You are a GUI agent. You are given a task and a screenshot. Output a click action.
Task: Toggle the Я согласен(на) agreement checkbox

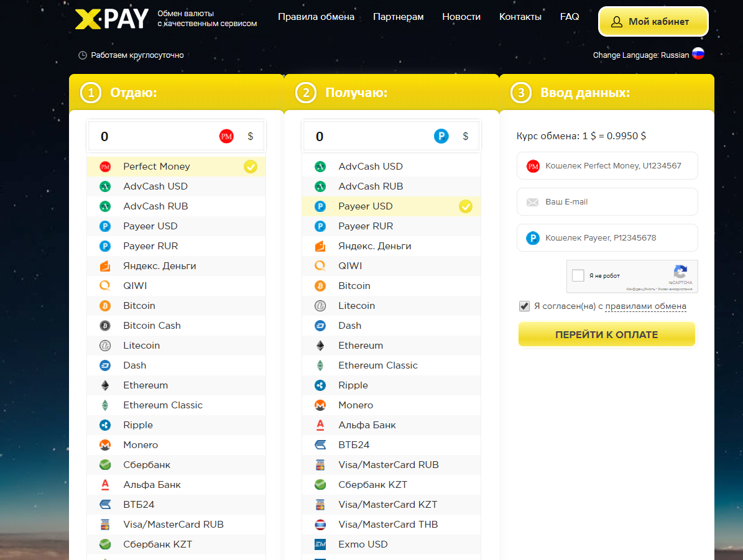(524, 306)
